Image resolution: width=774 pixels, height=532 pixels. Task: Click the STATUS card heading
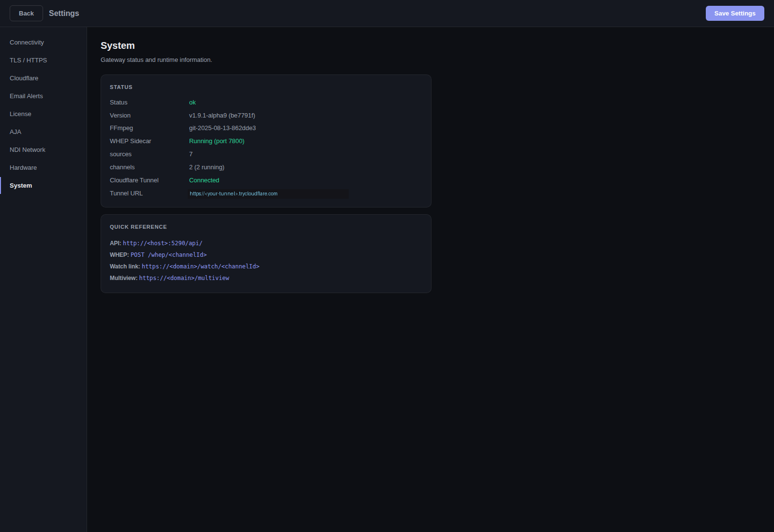click(x=121, y=87)
